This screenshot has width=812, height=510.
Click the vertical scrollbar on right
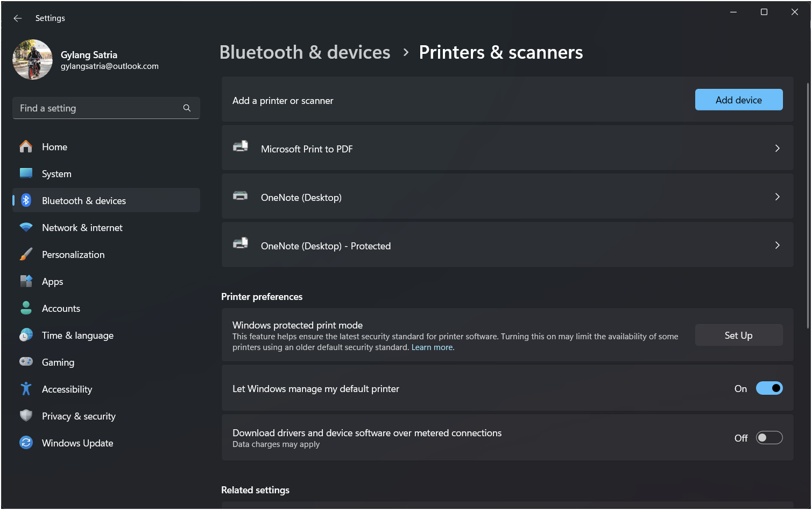pos(808,205)
